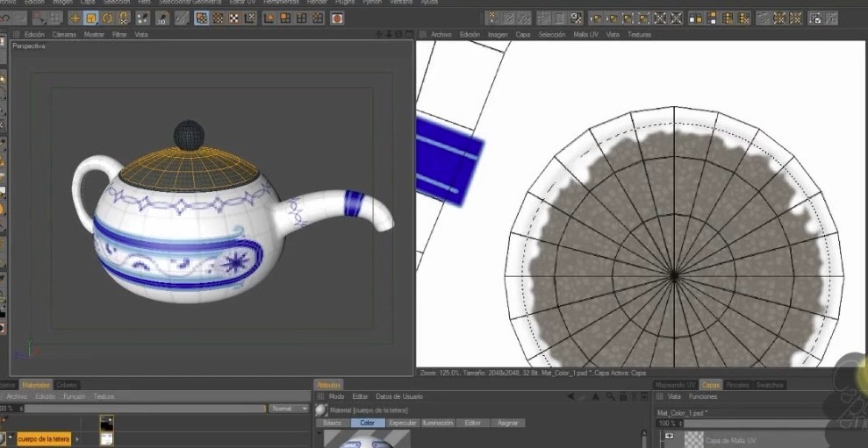868x448 pixels.
Task: Open the Normal blend mode dropdown
Action: tap(289, 409)
